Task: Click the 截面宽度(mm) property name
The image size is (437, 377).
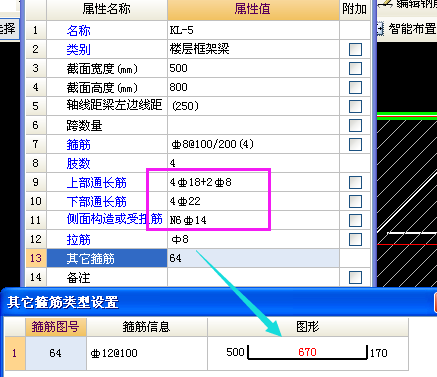Action: click(102, 69)
